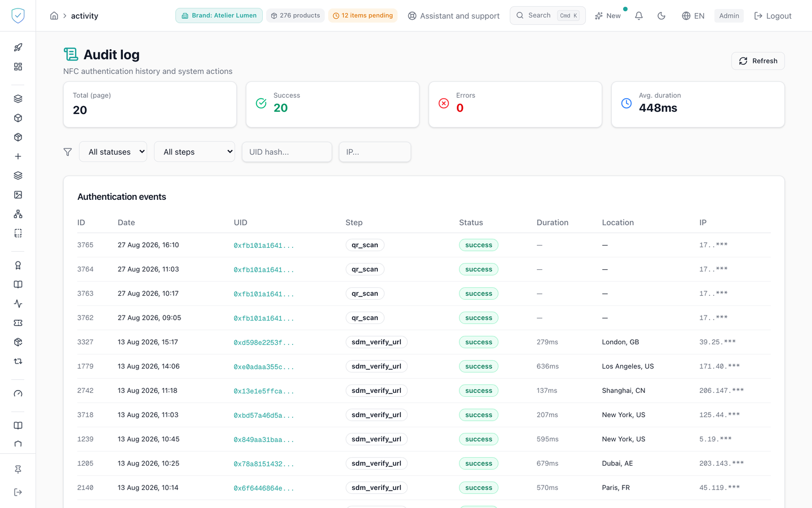The image size is (812, 508).
Task: Toggle dark mode with moon icon
Action: 661,16
